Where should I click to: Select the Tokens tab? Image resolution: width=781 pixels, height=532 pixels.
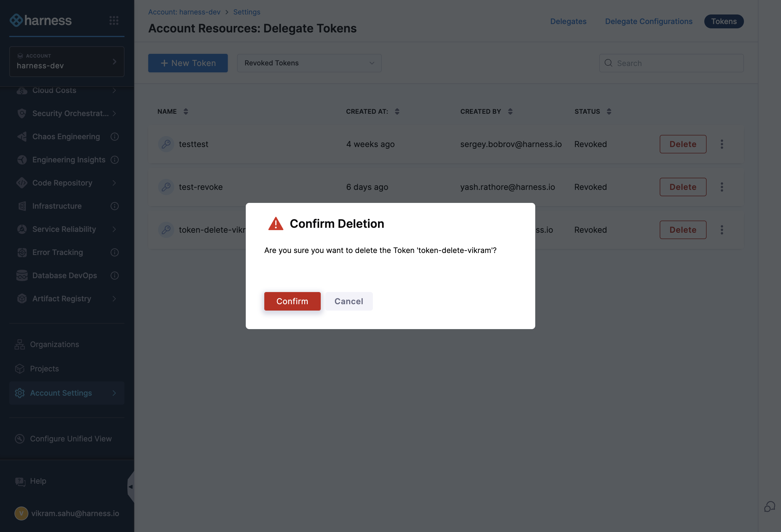pyautogui.click(x=724, y=21)
